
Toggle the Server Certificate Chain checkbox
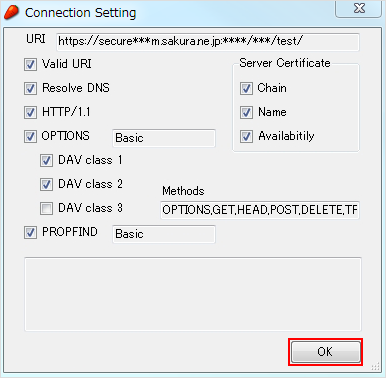click(246, 88)
